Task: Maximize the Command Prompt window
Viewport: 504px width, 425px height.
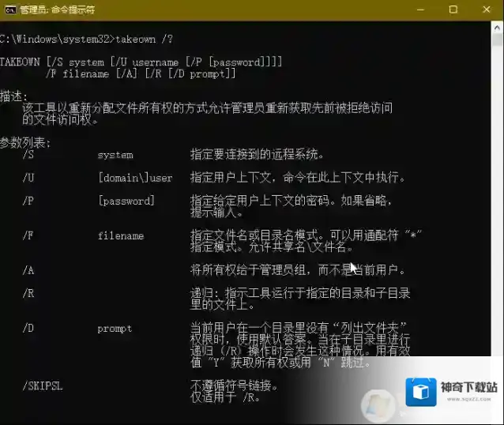Action: (453, 9)
